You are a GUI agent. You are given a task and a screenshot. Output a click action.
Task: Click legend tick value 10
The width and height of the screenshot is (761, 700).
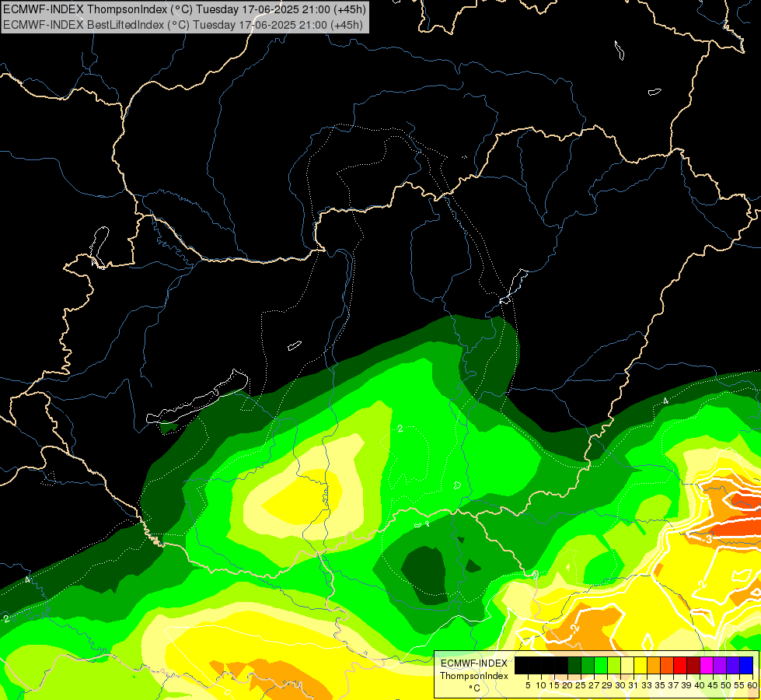pyautogui.click(x=541, y=685)
